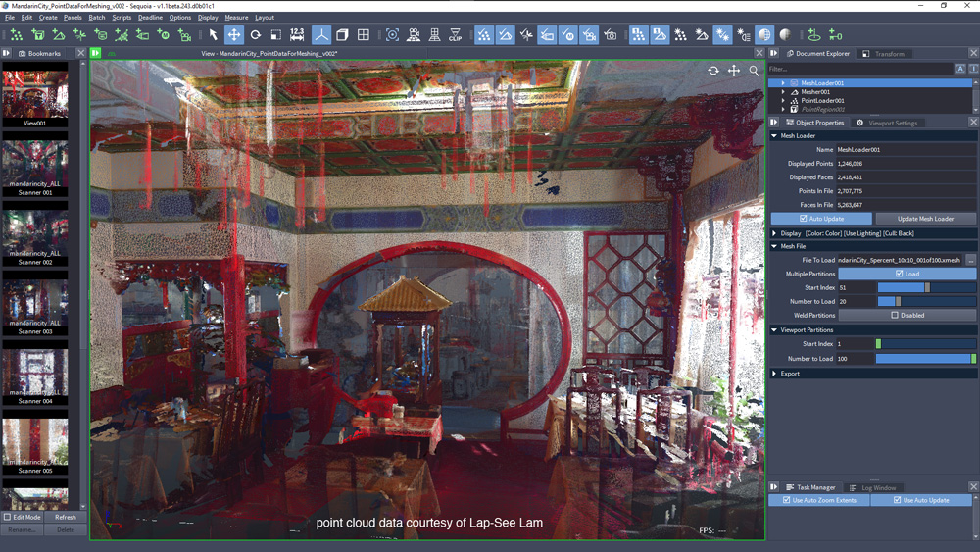Toggle the wireframe globe shading icon

[x=764, y=35]
